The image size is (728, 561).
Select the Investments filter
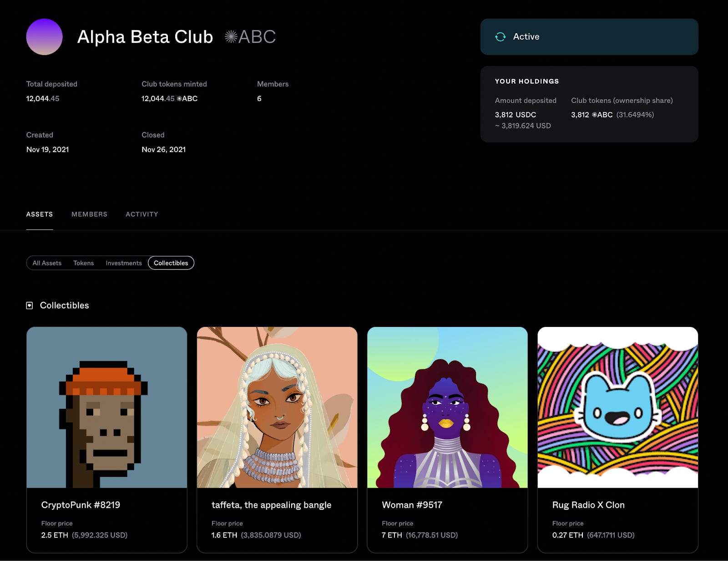coord(124,263)
